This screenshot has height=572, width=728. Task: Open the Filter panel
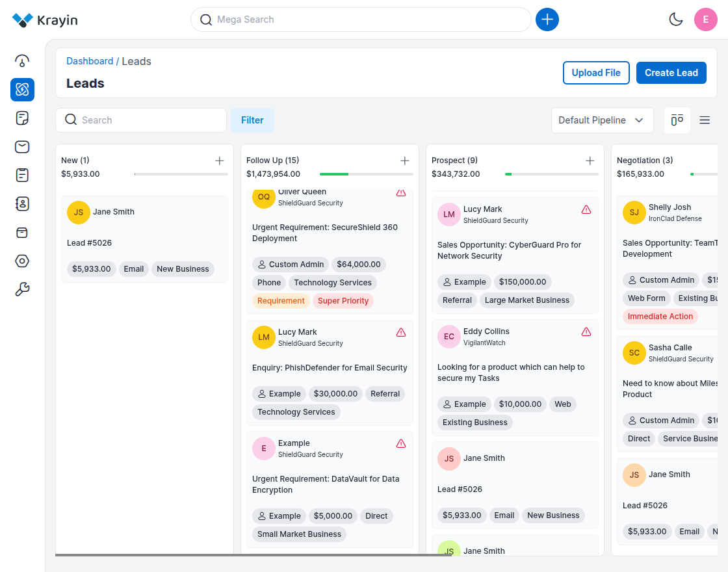pos(252,120)
